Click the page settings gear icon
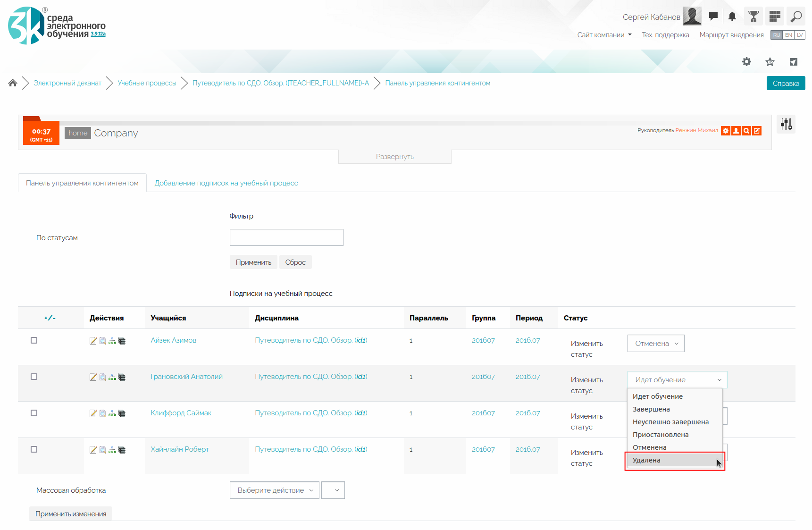 [746, 62]
